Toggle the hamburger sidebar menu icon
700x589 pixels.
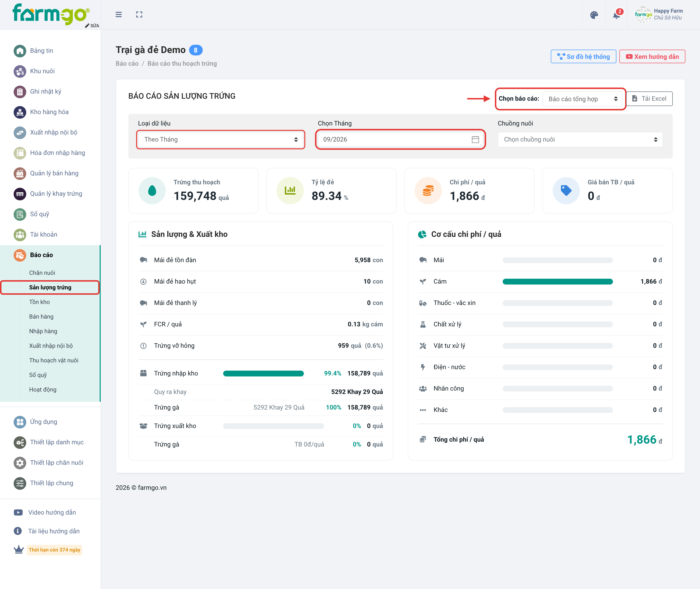pyautogui.click(x=118, y=14)
